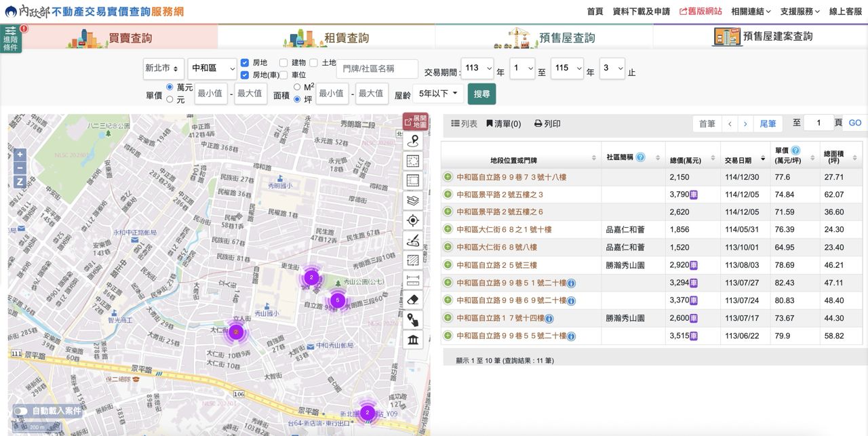Select the 萬元 unit price radio button

[x=170, y=87]
